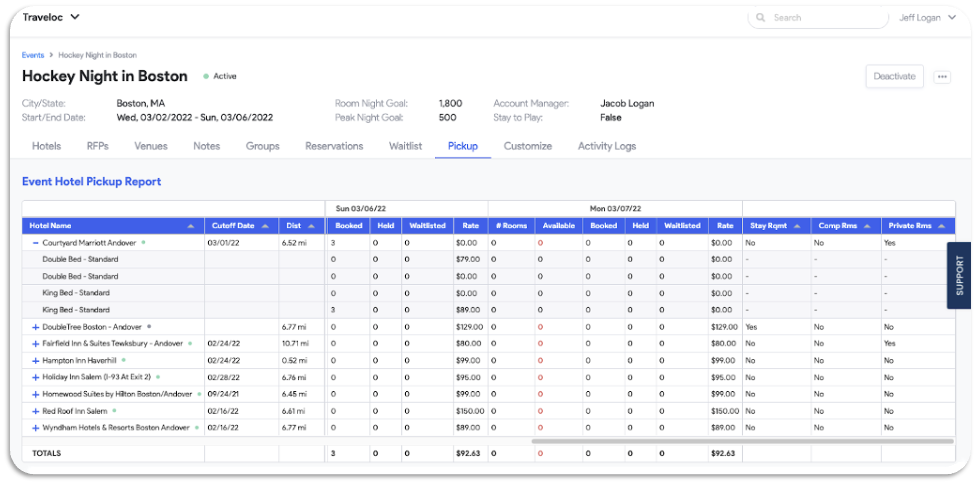Sort by Comp Rms column arrow
The height and width of the screenshot is (485, 977).
[x=864, y=227]
